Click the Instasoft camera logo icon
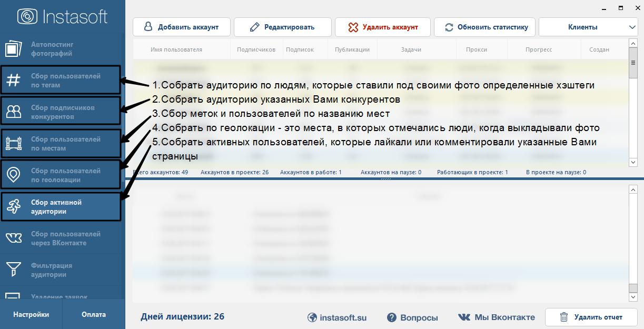Viewport: 644px width, 329px height. (26, 16)
